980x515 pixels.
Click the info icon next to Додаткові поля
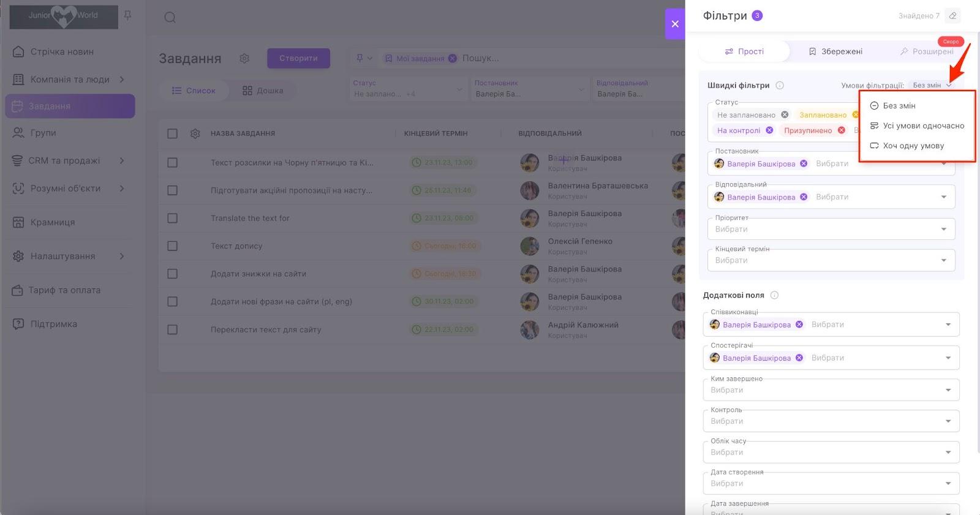point(774,295)
